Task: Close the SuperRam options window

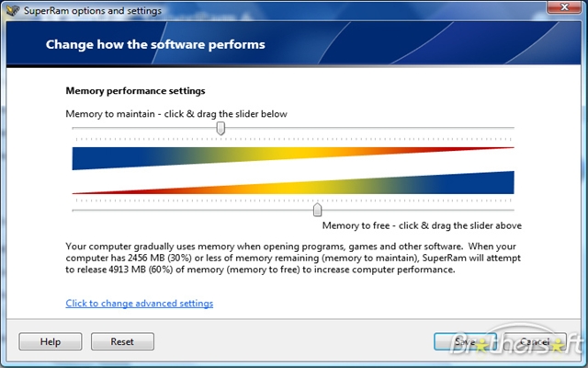Action: coord(564,8)
